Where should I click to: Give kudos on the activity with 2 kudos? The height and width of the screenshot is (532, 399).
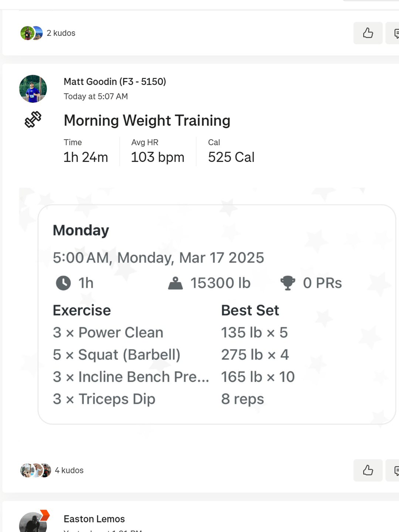[368, 33]
